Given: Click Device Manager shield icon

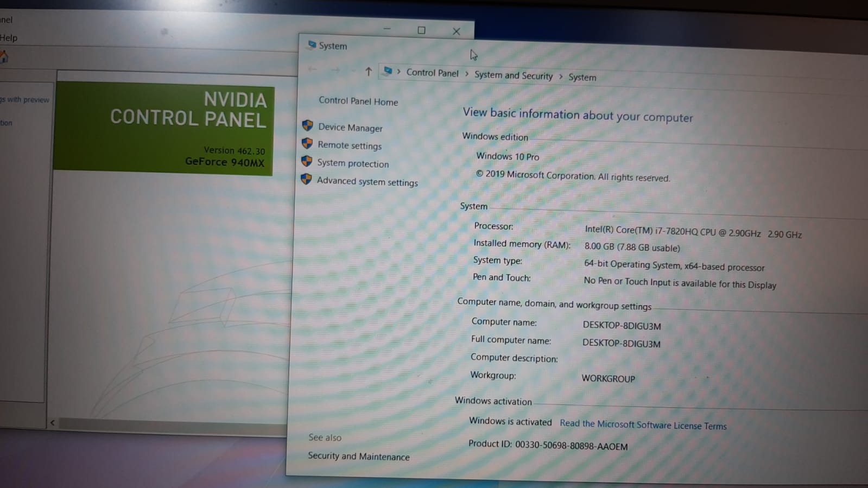Looking at the screenshot, I should [308, 125].
